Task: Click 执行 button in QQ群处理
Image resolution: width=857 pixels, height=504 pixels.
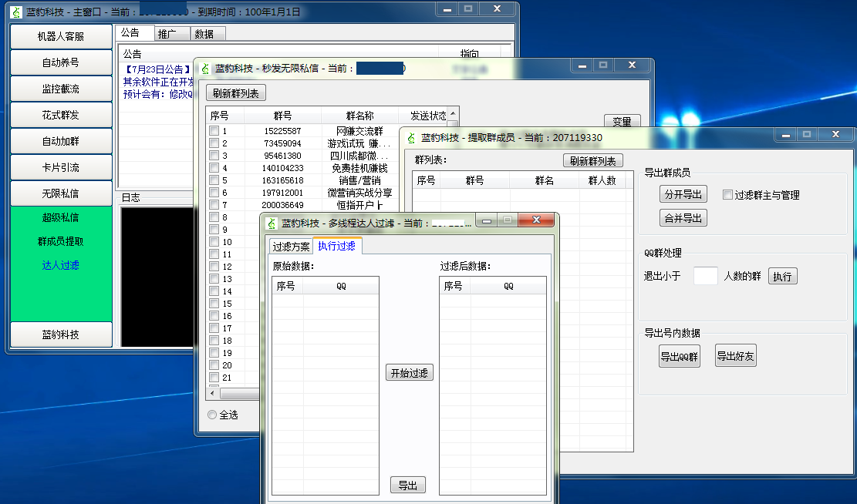Action: (x=782, y=277)
